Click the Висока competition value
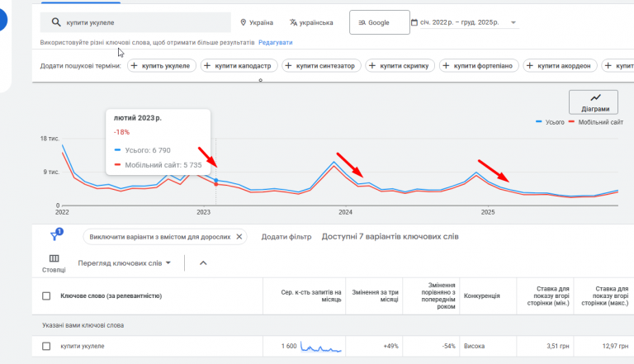This screenshot has width=634, height=364. point(475,346)
